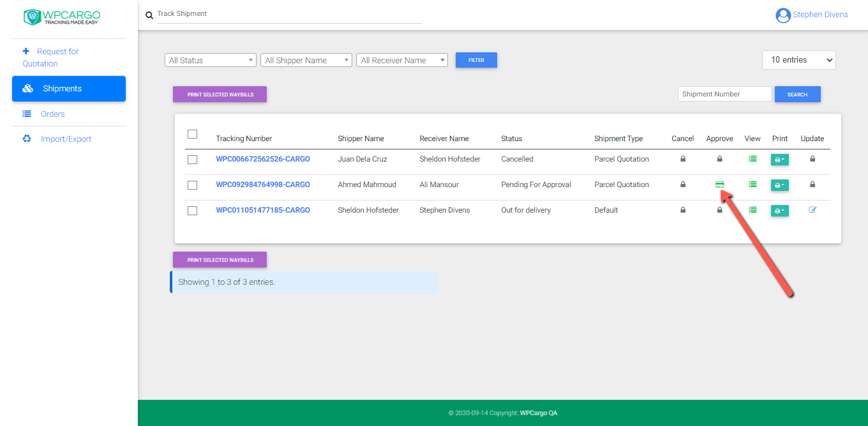The image size is (868, 426).
Task: Click the blue FILTER button
Action: point(476,60)
